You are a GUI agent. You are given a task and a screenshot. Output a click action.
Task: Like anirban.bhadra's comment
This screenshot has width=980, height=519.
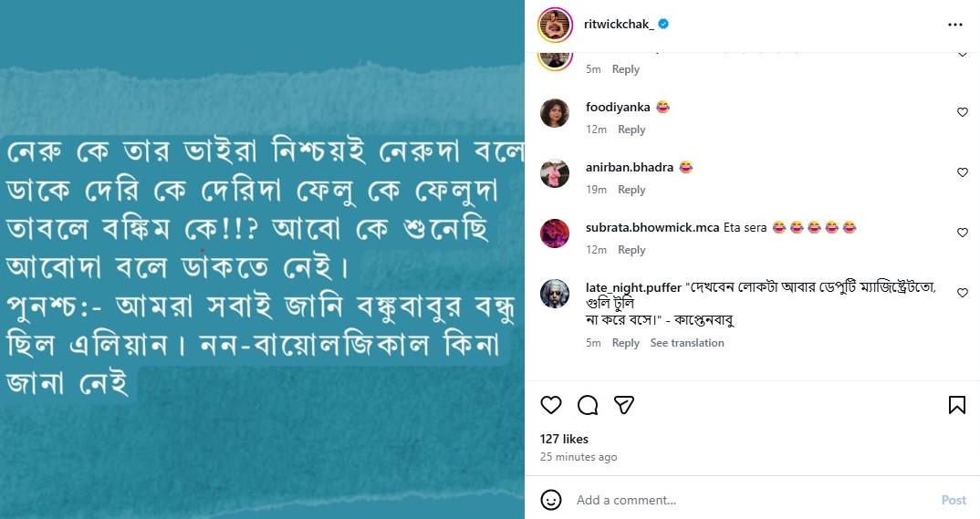962,172
